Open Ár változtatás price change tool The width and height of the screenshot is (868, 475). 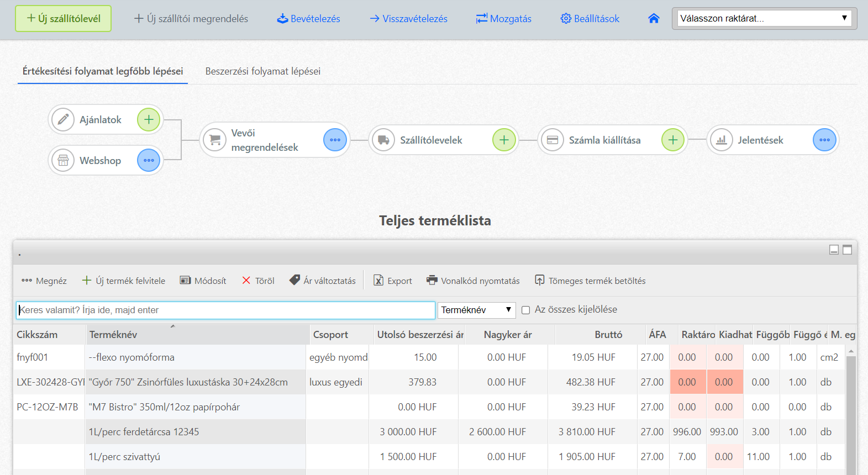pos(323,281)
